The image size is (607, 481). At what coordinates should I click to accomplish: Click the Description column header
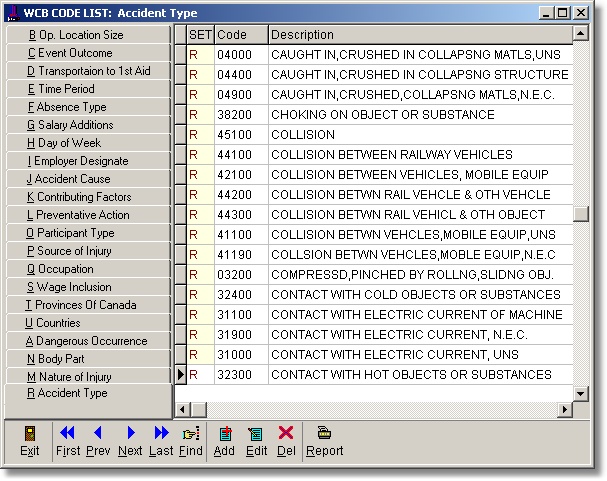click(x=420, y=35)
